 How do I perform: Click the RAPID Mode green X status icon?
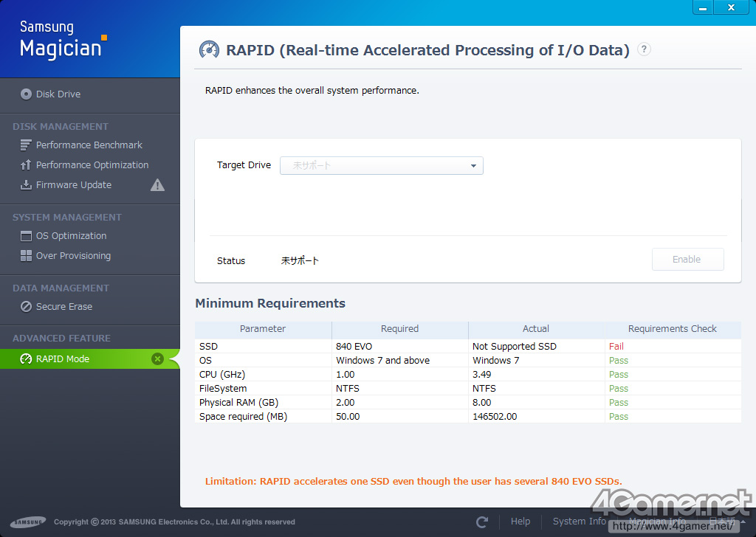click(x=158, y=358)
